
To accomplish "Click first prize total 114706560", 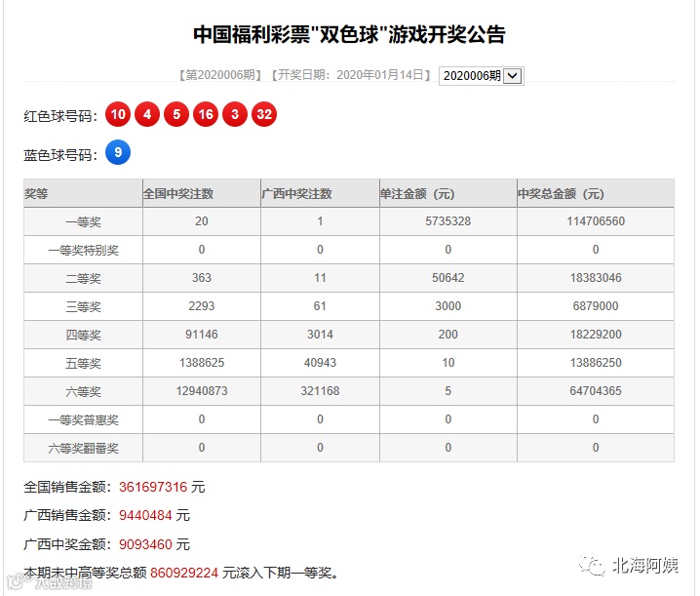I will pyautogui.click(x=596, y=221).
